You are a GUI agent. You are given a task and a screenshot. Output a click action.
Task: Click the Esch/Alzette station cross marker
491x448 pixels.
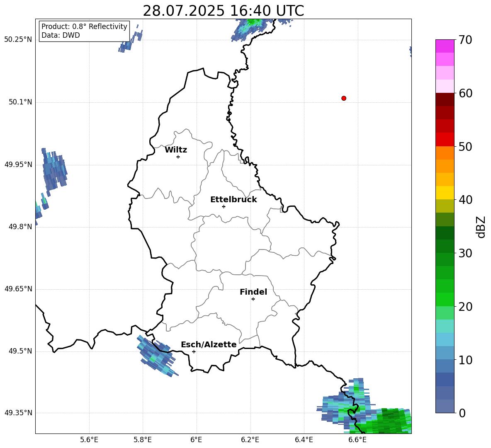click(194, 351)
